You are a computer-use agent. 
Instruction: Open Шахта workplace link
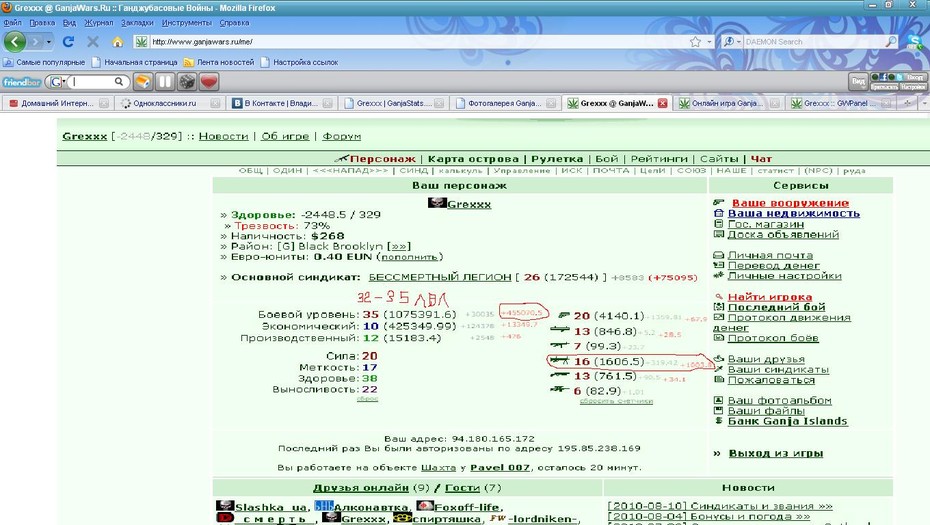click(438, 467)
